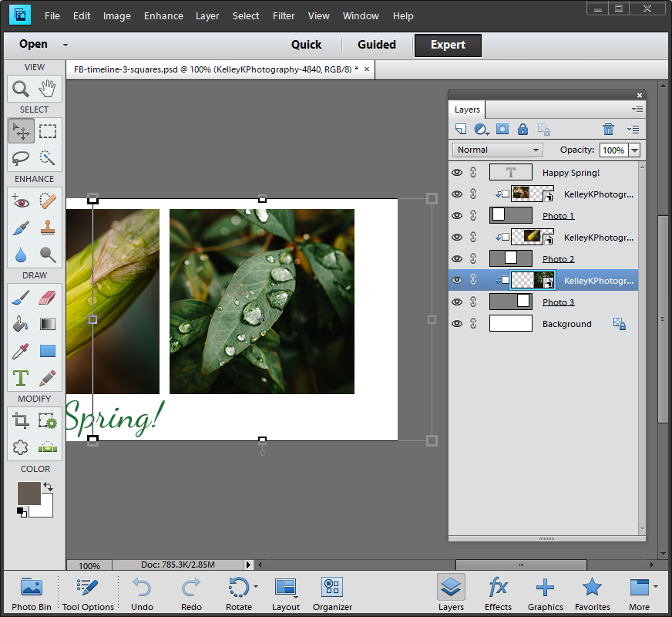Switch to the Guided mode tab

click(x=377, y=45)
